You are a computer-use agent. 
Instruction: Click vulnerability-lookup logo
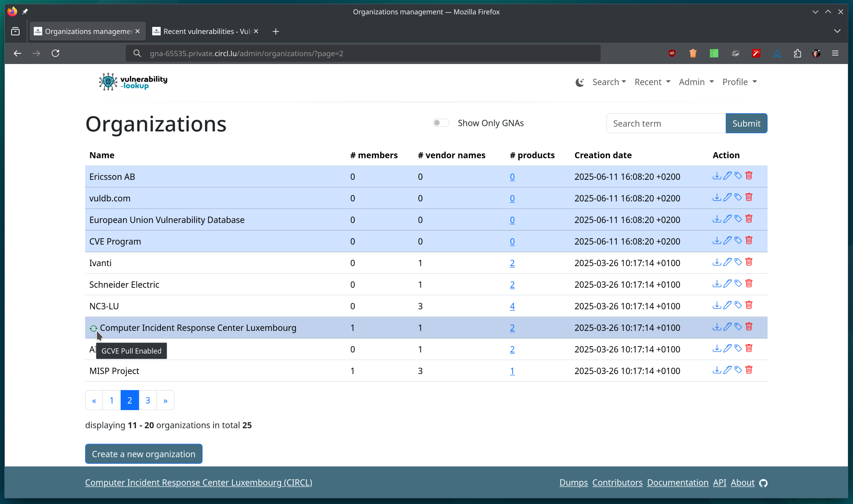[133, 82]
